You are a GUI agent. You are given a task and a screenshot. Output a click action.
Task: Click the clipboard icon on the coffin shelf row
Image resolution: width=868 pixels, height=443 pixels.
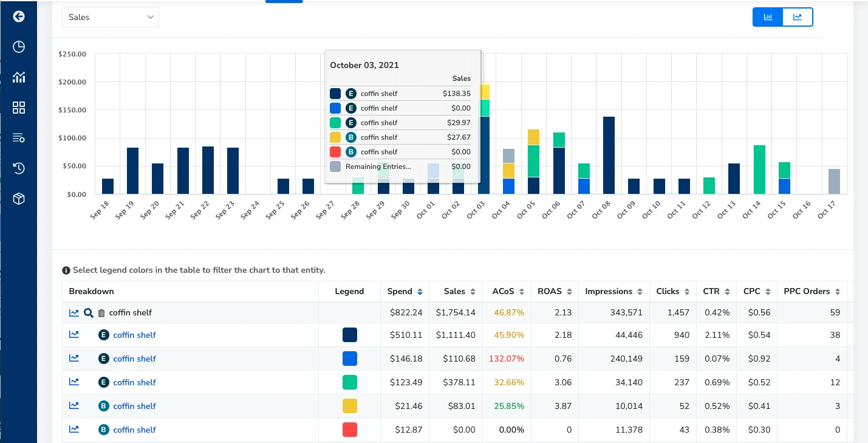pos(101,312)
